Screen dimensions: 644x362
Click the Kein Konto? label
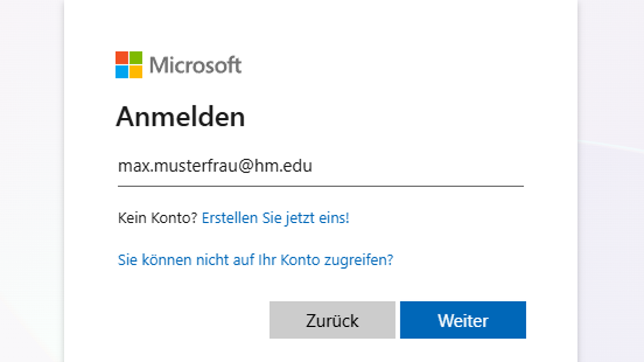[x=158, y=218]
